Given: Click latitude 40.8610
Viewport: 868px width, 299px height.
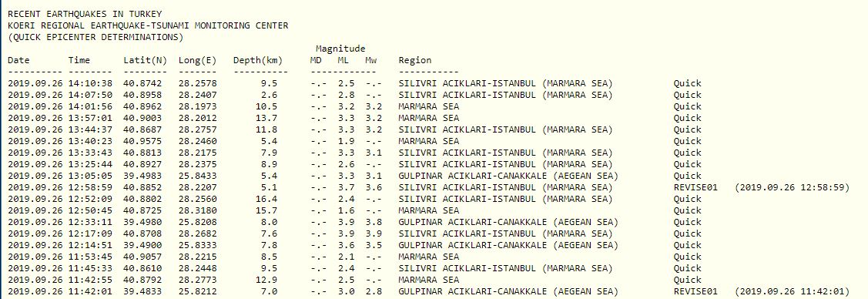Looking at the screenshot, I should (x=142, y=268).
